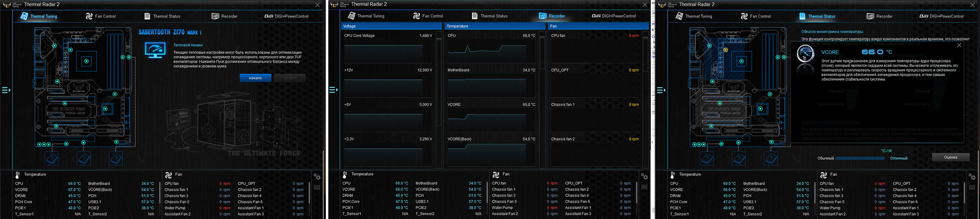Click fan icon beside Fan heading in middle window
The height and width of the screenshot is (219, 980).
[x=496, y=175]
